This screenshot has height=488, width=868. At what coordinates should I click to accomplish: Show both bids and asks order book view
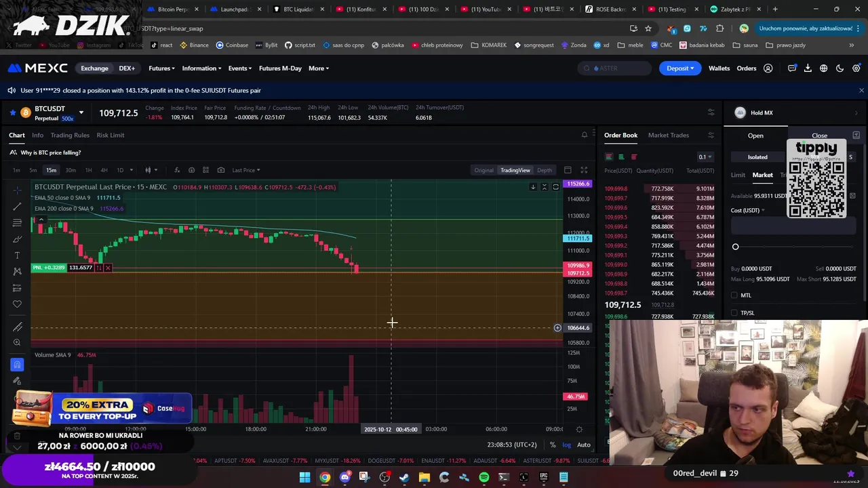point(609,157)
